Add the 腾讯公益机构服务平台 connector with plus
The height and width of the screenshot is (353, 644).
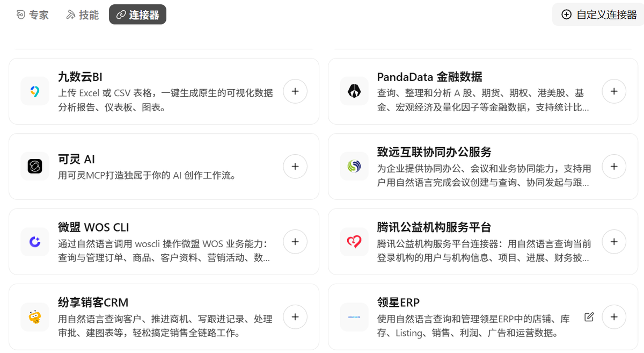pos(614,242)
